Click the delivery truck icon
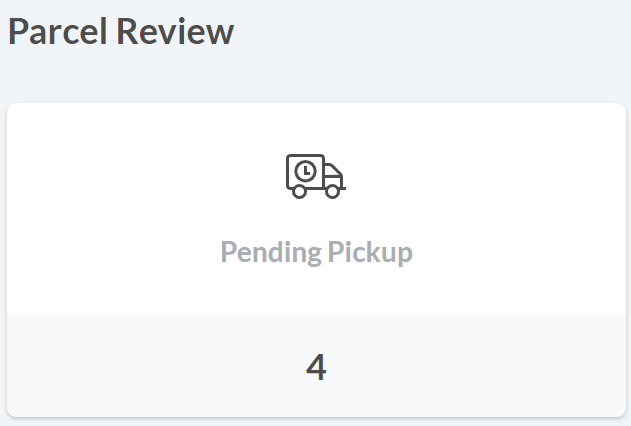The height and width of the screenshot is (426, 631). click(315, 176)
